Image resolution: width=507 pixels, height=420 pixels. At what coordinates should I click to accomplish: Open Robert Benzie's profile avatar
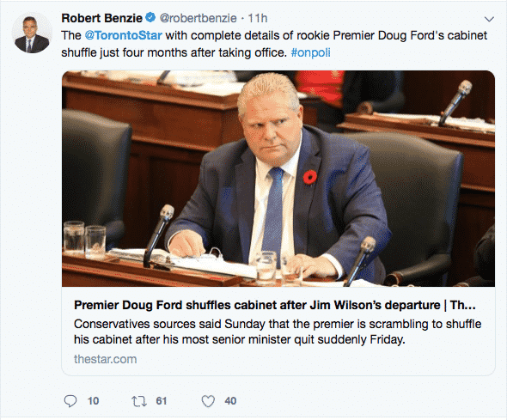32,33
